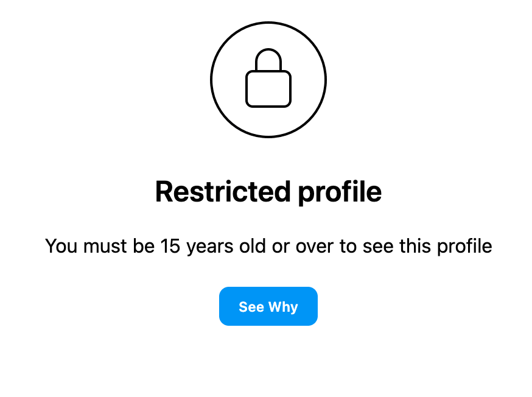The image size is (532, 397).
Task: Click the word Why on the blue button
Action: click(x=283, y=307)
